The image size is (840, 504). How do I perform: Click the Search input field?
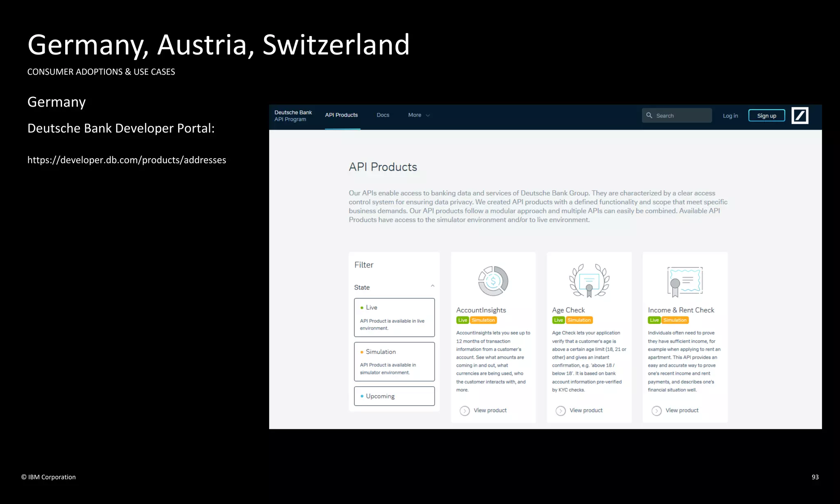[x=677, y=116]
